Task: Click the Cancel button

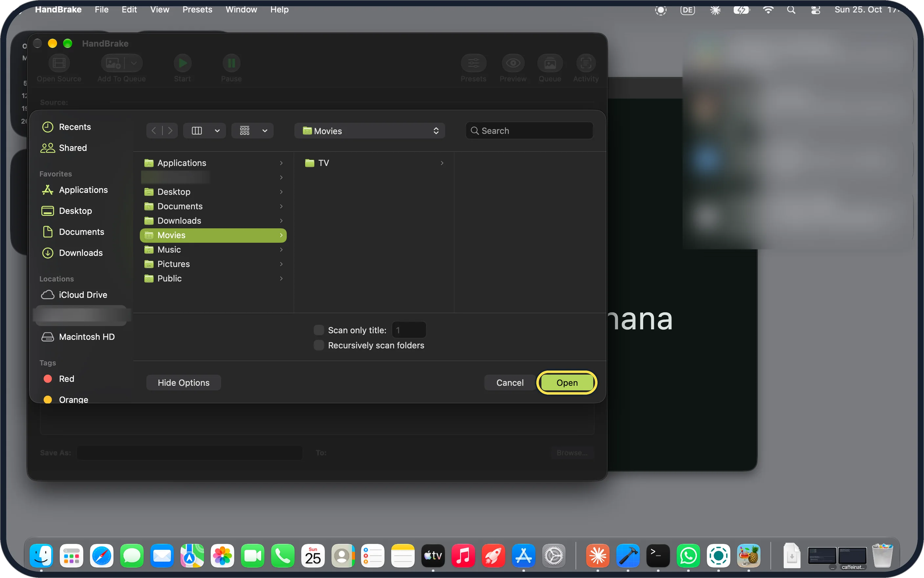Action: [510, 383]
